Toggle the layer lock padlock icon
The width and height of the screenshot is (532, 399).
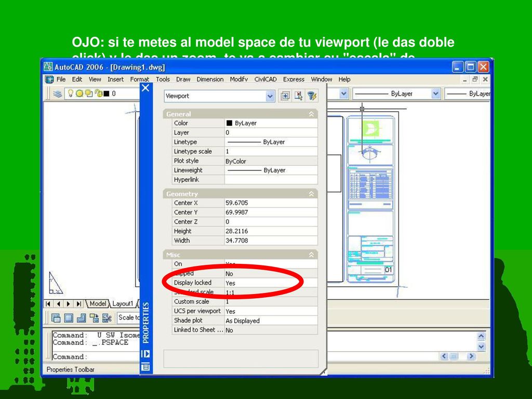pyautogui.click(x=98, y=94)
